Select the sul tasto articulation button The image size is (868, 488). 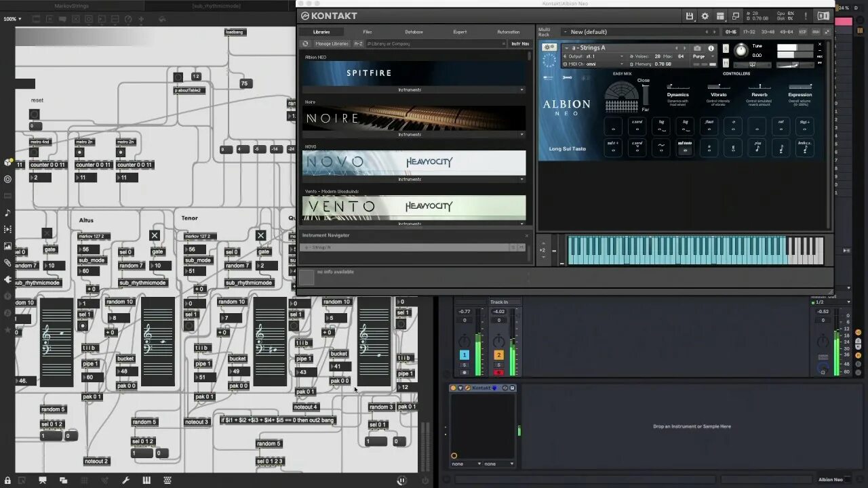tap(685, 146)
